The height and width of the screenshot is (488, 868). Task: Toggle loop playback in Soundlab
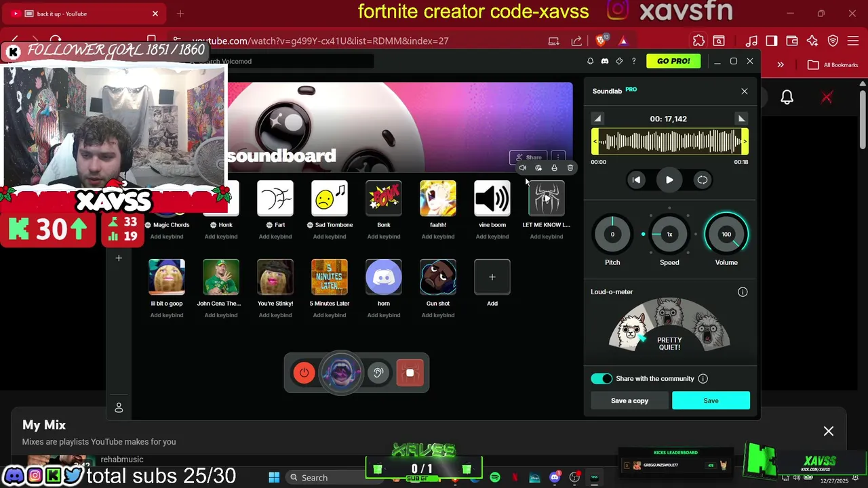(x=703, y=180)
